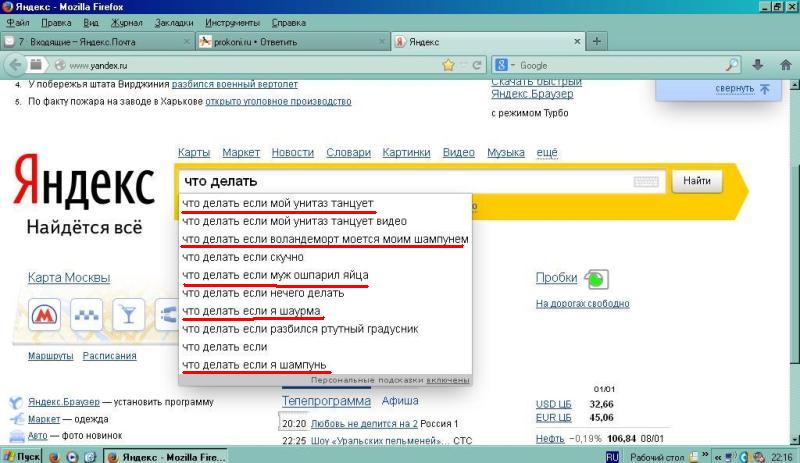Toggle the RU keyboard language indicator
The width and height of the screenshot is (800, 463).
click(x=613, y=456)
